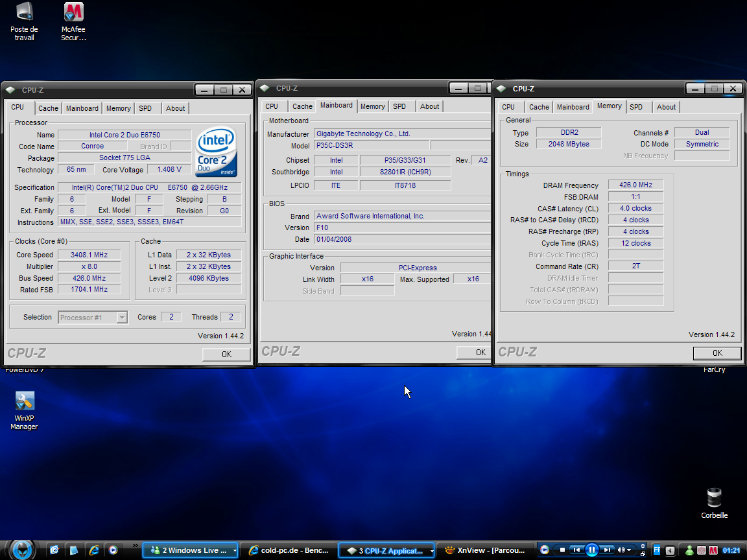Toggle media toolbar up-down stepper arrows
This screenshot has height=560, width=747.
(x=643, y=546)
